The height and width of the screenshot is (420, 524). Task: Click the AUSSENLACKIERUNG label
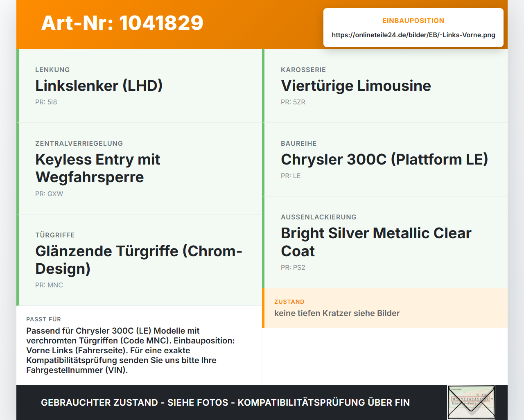click(318, 217)
